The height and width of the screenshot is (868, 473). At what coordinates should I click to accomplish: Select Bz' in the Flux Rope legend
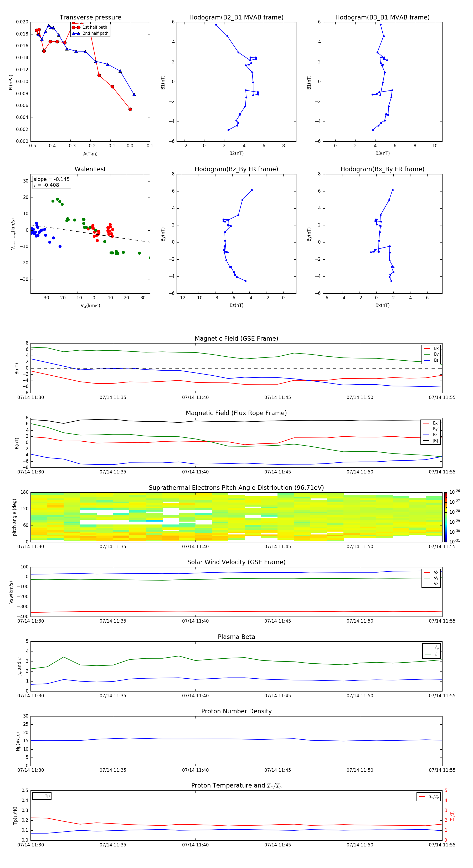click(431, 435)
